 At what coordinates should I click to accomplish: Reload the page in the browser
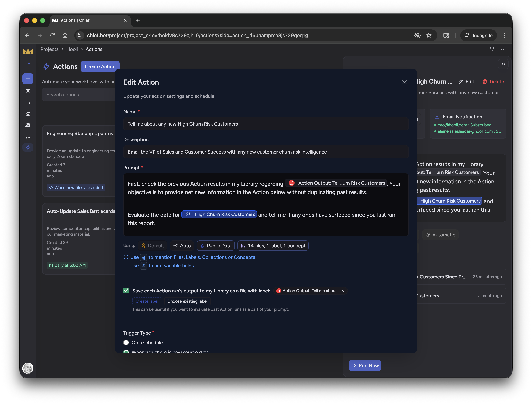[52, 35]
